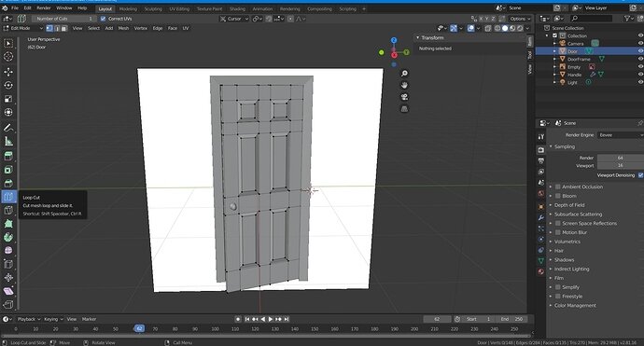Click the zoom magnifier viewport icon
644x346 pixels.
pyautogui.click(x=404, y=74)
